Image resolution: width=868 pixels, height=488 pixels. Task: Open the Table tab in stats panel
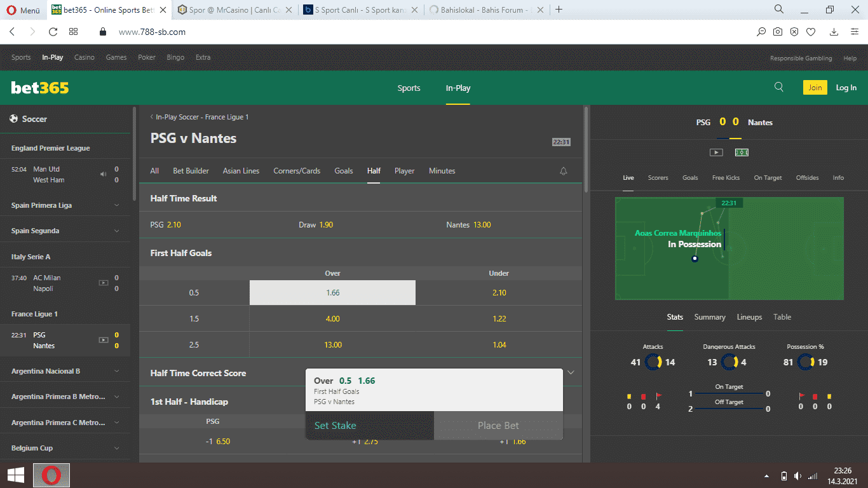point(782,317)
